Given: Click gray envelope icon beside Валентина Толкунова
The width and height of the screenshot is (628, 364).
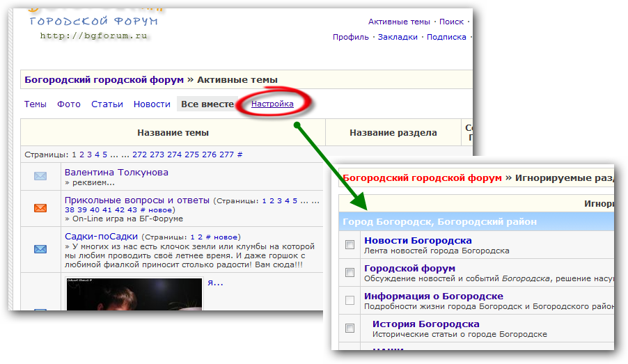Looking at the screenshot, I should click(40, 176).
